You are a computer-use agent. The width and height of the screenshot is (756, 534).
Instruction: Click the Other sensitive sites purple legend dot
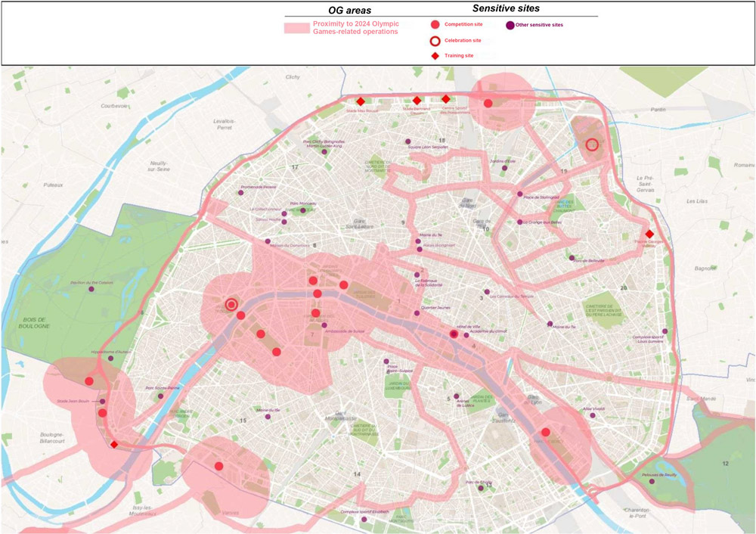pos(510,25)
